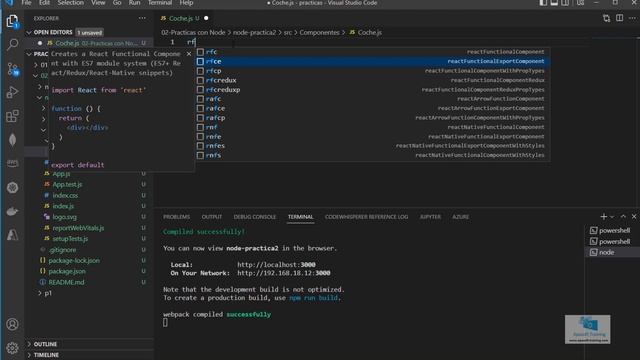Open the MongoDB leaf icon view
The image size is (640, 360).
(x=12, y=140)
